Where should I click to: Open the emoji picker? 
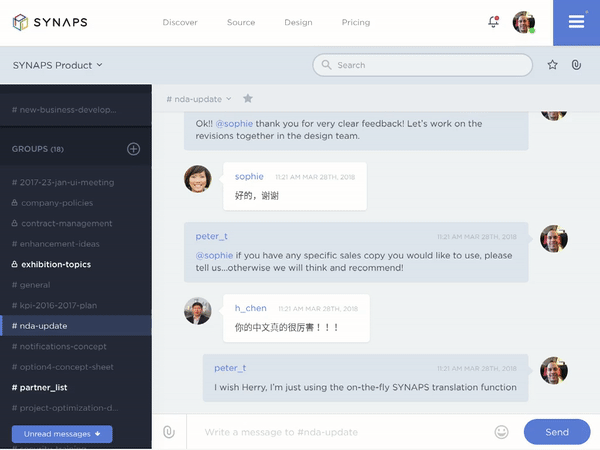(501, 432)
